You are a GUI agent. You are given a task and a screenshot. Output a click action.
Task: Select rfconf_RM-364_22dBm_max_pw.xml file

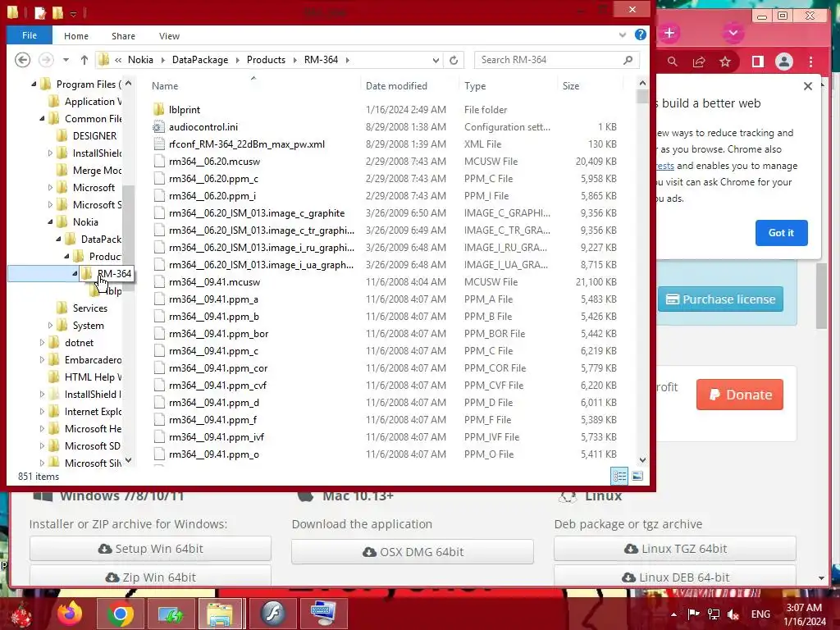[246, 144]
